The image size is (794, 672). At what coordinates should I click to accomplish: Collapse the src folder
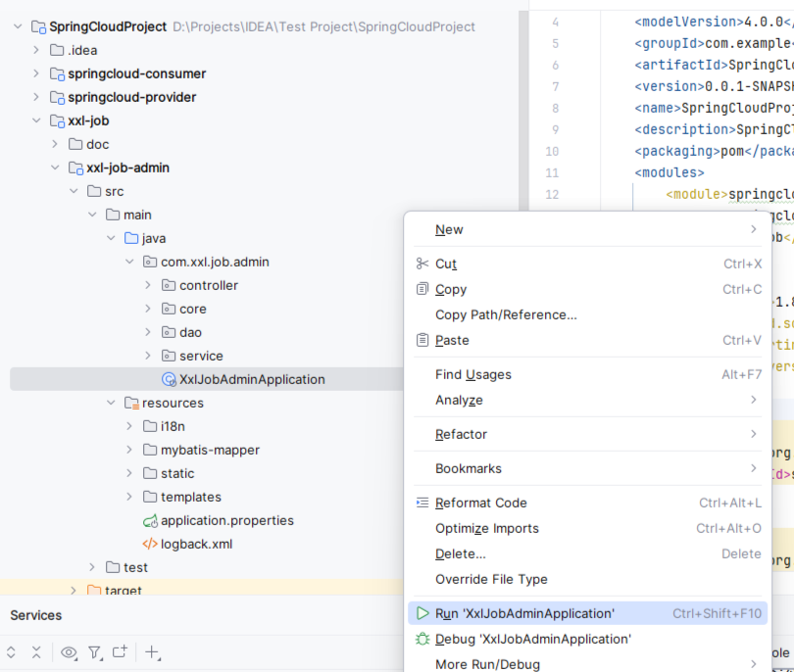point(74,191)
